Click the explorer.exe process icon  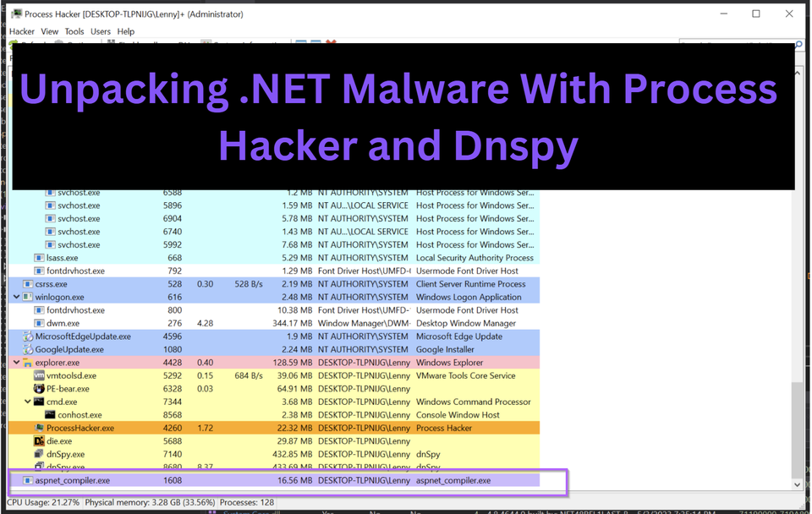pos(28,362)
